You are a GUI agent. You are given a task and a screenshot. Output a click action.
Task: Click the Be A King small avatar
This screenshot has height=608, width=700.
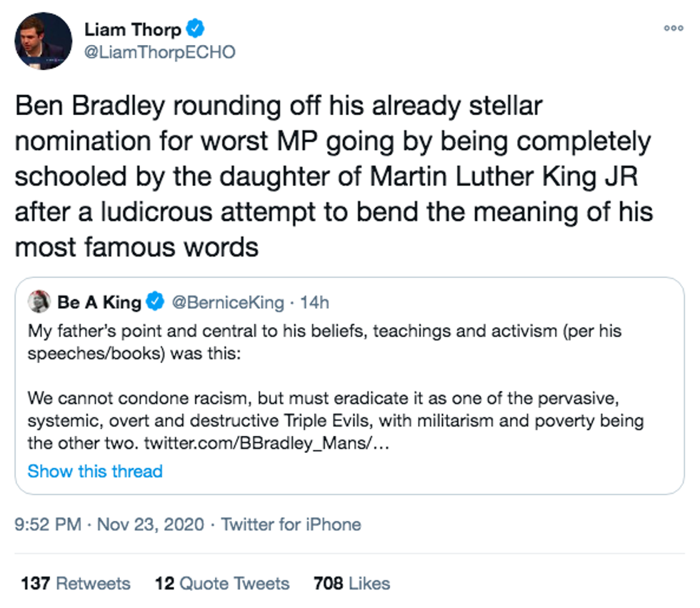[39, 302]
